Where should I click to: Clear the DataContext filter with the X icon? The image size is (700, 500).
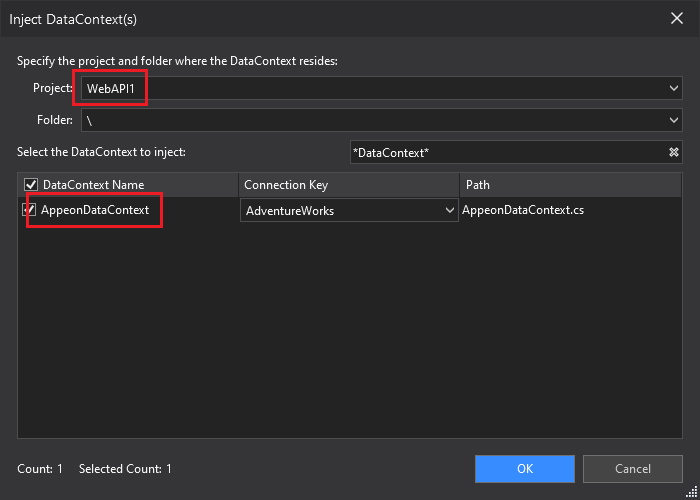coord(673,152)
